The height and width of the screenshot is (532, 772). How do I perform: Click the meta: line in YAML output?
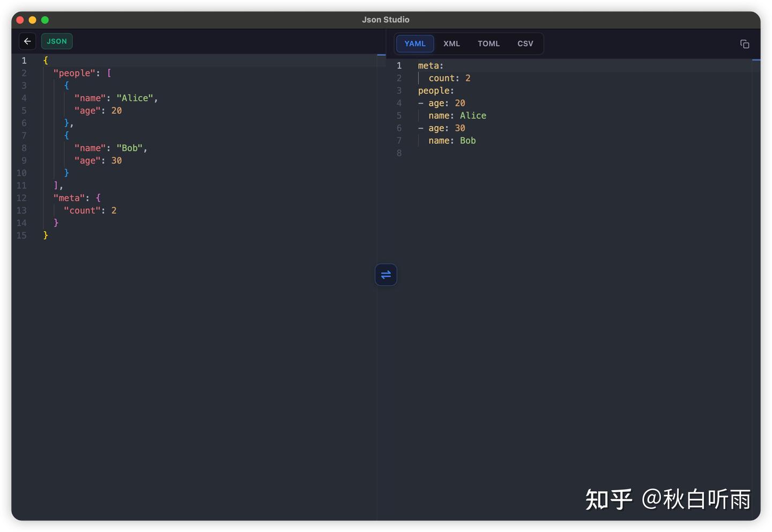(x=431, y=65)
